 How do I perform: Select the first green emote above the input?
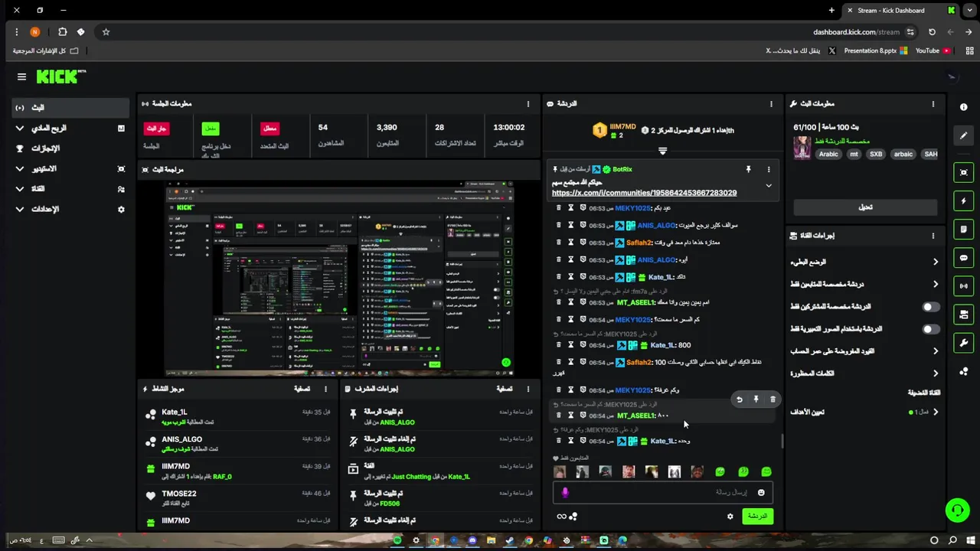point(720,472)
